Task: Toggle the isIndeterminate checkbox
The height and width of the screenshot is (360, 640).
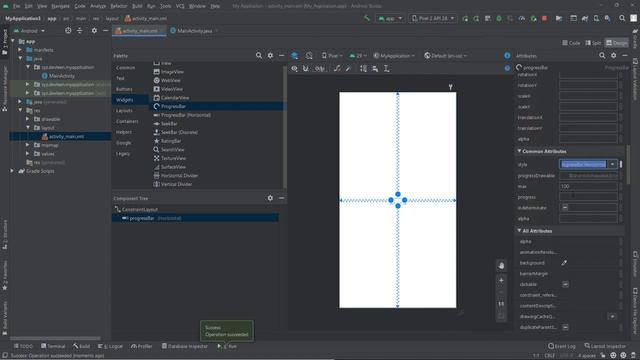Action: pyautogui.click(x=565, y=207)
